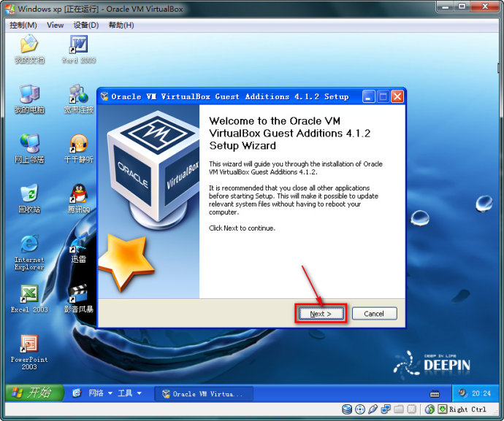Screen dimensions: 504x421
Task: Click the mouse integration globe status icon
Action: point(429,409)
